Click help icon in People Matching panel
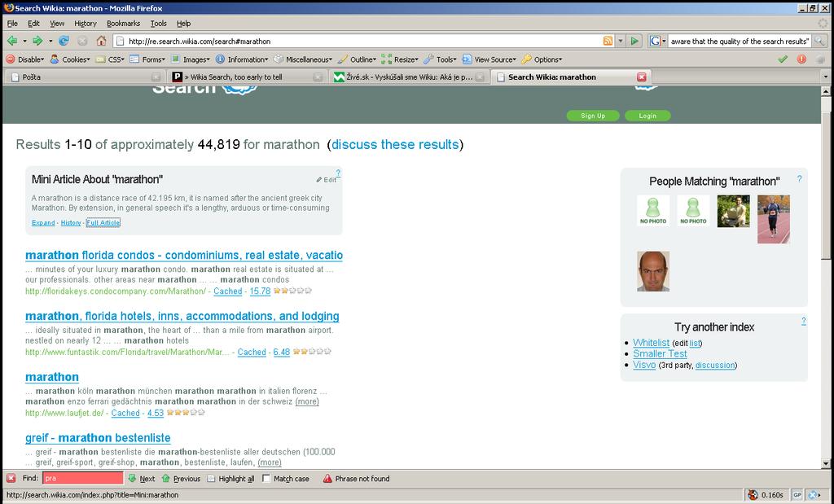 pos(799,179)
